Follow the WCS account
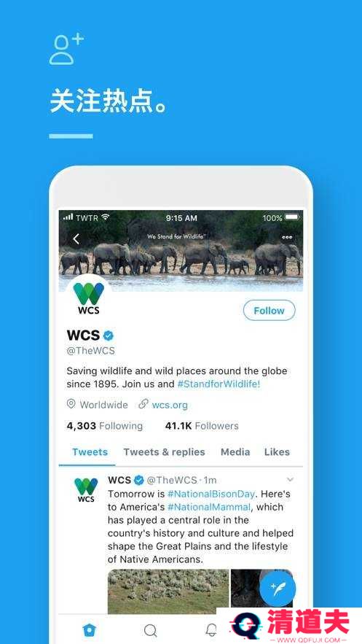Image resolution: width=362 pixels, height=644 pixels. pos(269,311)
